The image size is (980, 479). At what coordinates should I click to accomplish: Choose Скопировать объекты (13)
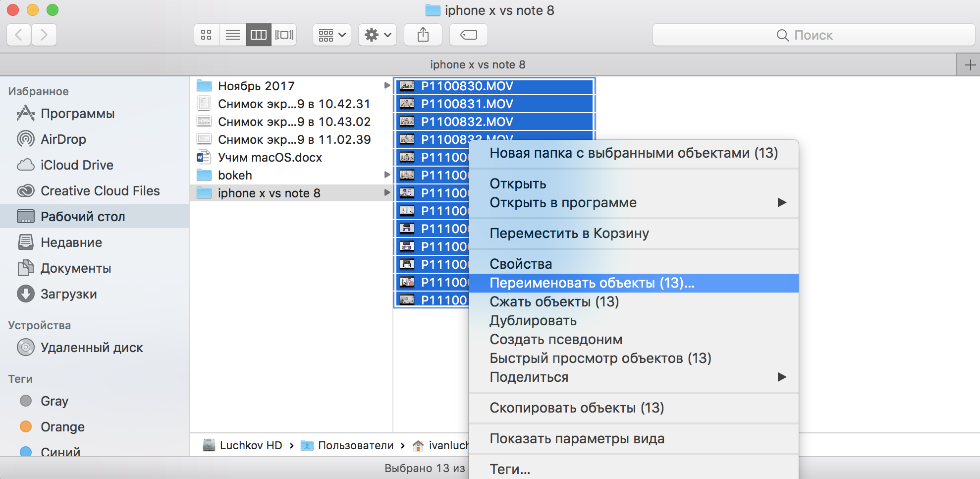[x=634, y=408]
